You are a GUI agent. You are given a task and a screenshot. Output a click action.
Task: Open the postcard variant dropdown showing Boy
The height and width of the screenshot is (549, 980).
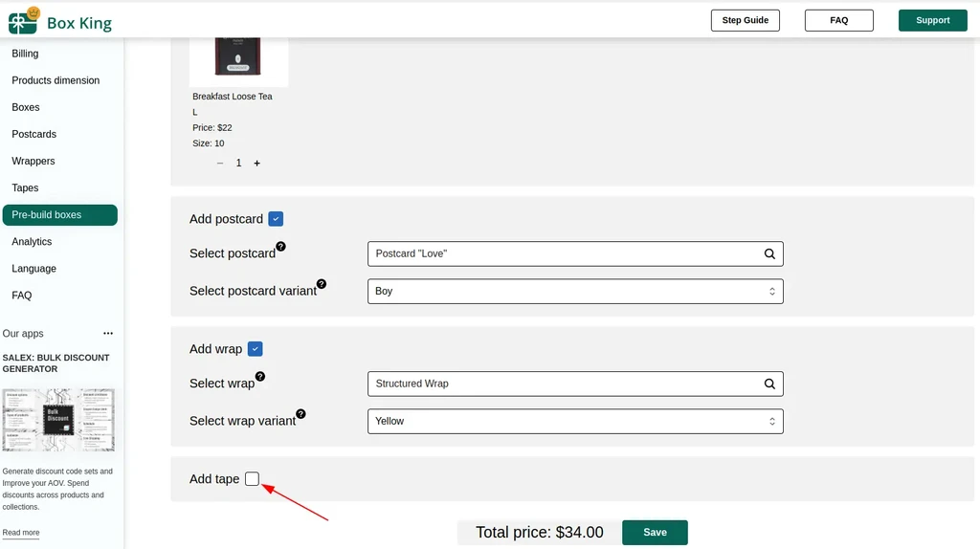click(x=575, y=291)
